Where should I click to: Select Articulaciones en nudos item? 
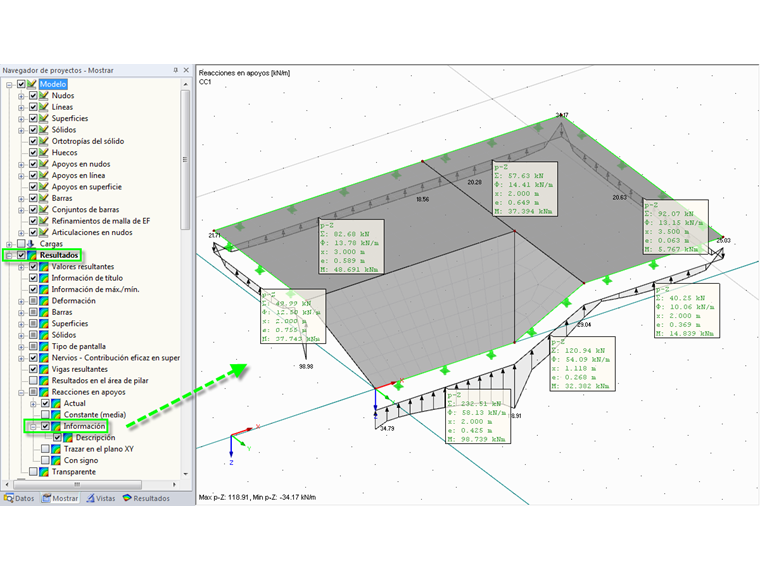92,232
